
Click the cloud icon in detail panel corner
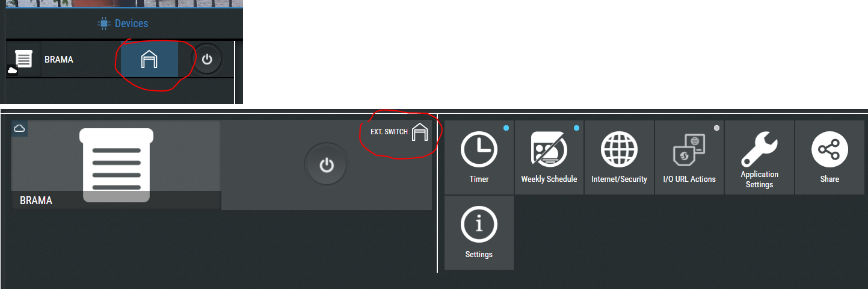tap(19, 128)
